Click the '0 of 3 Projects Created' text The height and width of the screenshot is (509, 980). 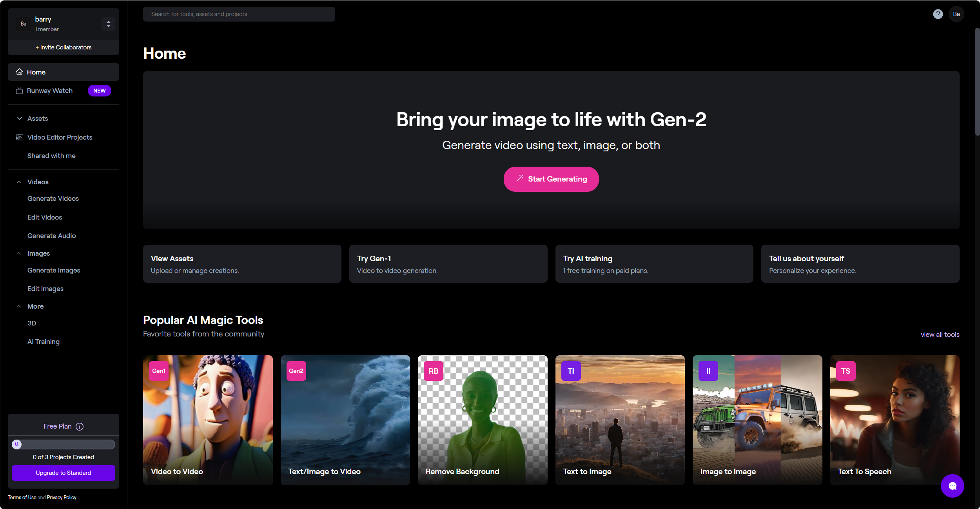tap(64, 457)
